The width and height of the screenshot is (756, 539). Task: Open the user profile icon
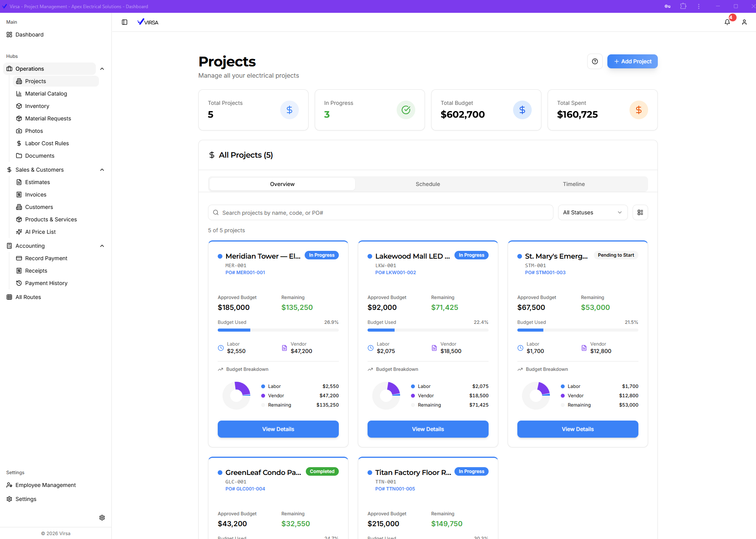pyautogui.click(x=744, y=22)
